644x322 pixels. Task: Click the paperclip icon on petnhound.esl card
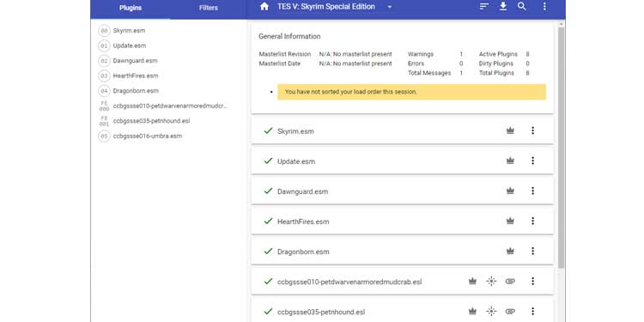click(510, 312)
